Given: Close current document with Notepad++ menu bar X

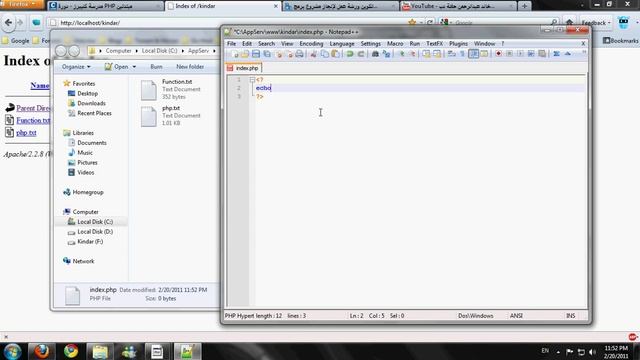Looking at the screenshot, I should point(583,43).
